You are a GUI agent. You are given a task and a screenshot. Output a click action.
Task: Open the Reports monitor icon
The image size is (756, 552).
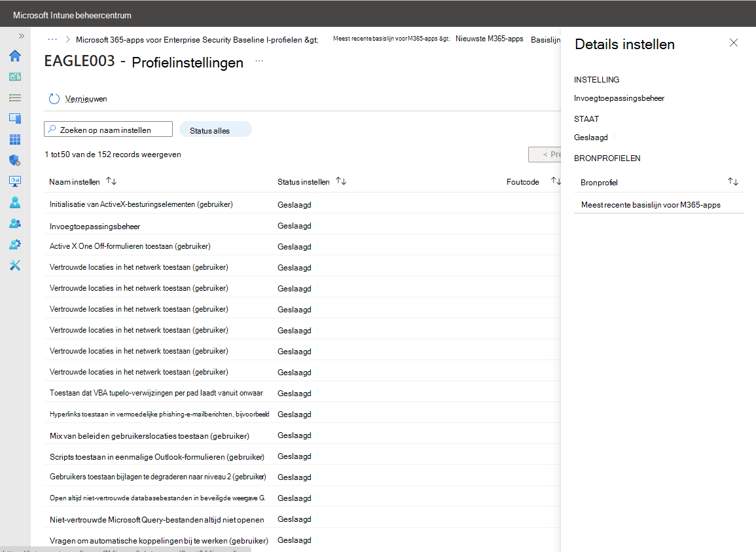pyautogui.click(x=15, y=181)
